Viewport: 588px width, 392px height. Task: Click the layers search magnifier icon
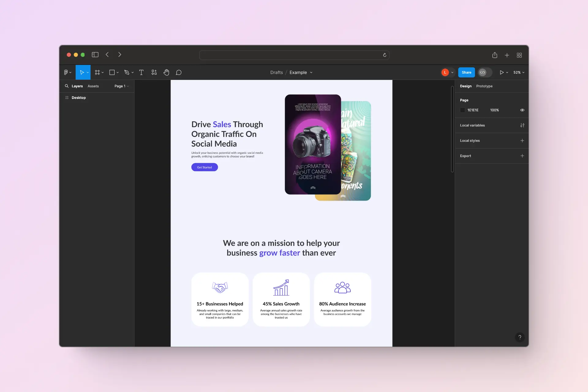(66, 86)
